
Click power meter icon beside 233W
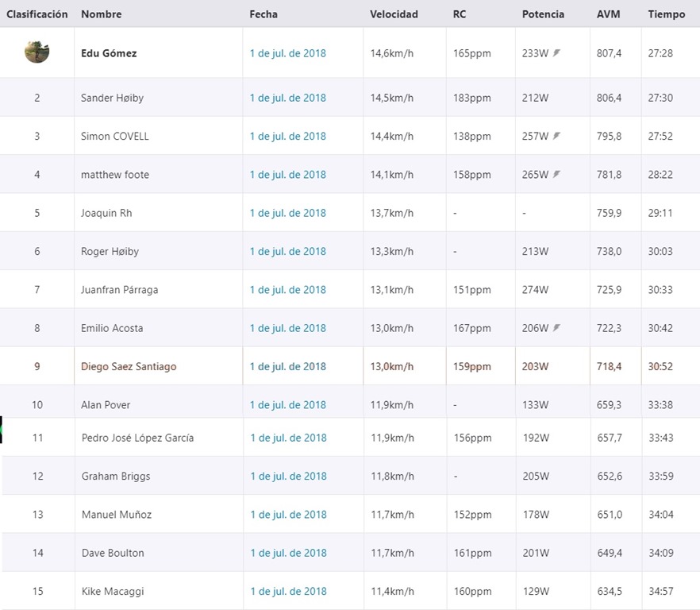[x=556, y=52]
